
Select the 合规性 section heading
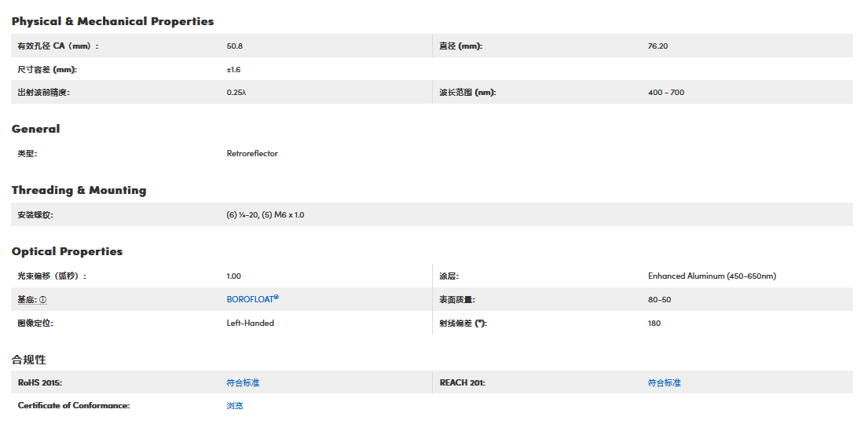(29, 359)
